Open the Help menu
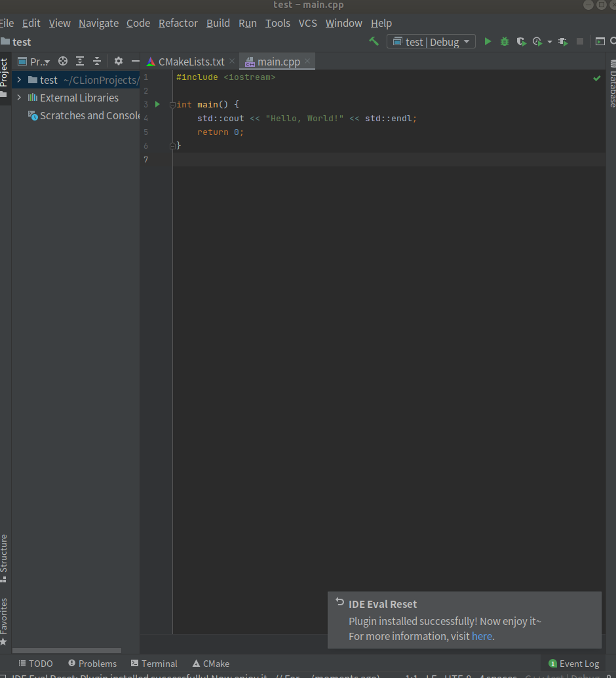The image size is (616, 678). (381, 23)
